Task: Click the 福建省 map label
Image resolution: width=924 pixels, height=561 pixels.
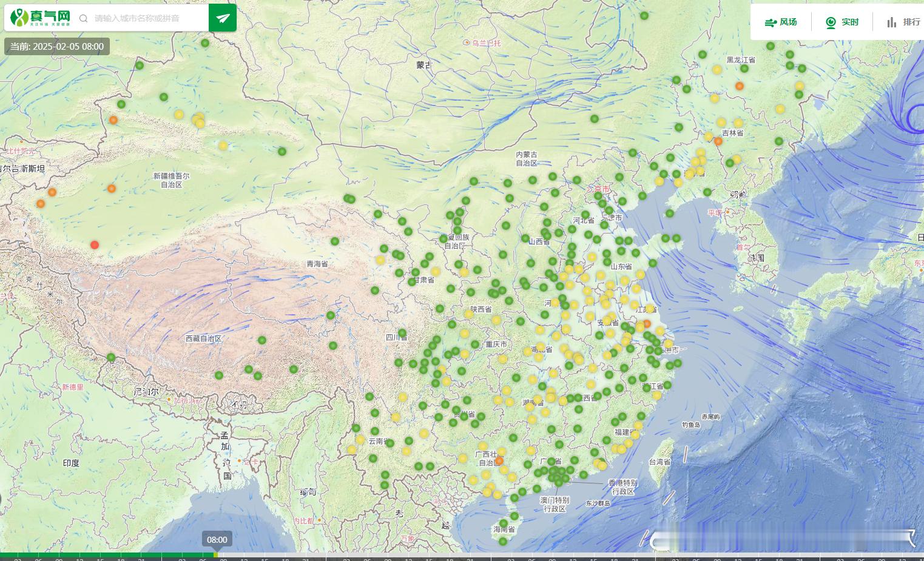Action: click(626, 432)
